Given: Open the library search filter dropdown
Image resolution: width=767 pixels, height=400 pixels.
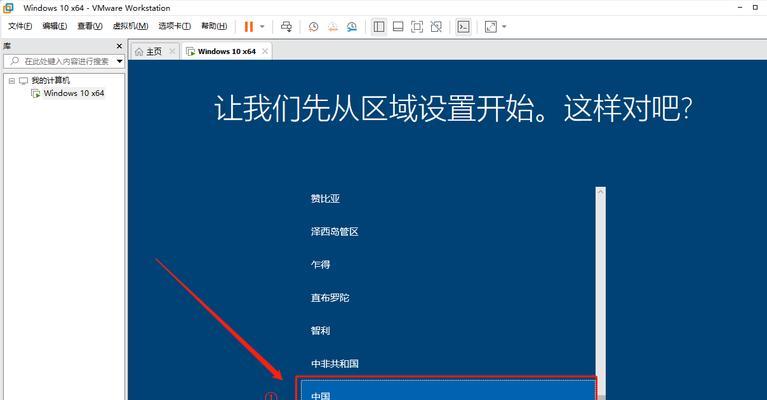Looking at the screenshot, I should click(119, 61).
